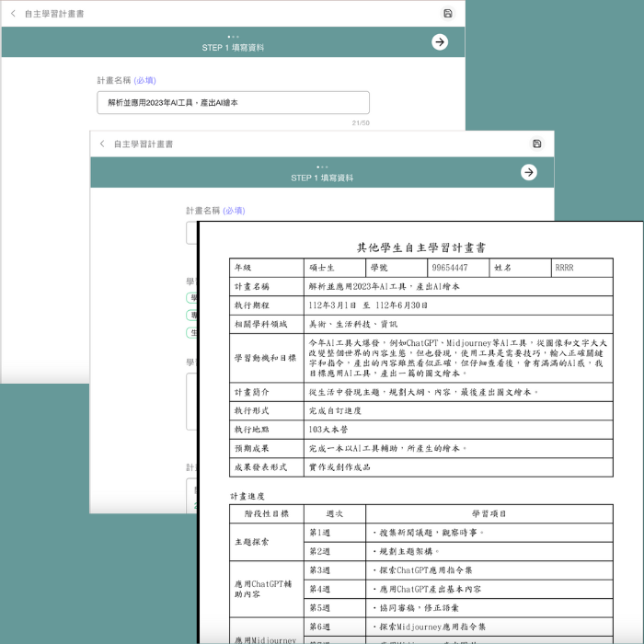Click the 執行期程 date range cell
644x644 pixels.
(x=368, y=305)
